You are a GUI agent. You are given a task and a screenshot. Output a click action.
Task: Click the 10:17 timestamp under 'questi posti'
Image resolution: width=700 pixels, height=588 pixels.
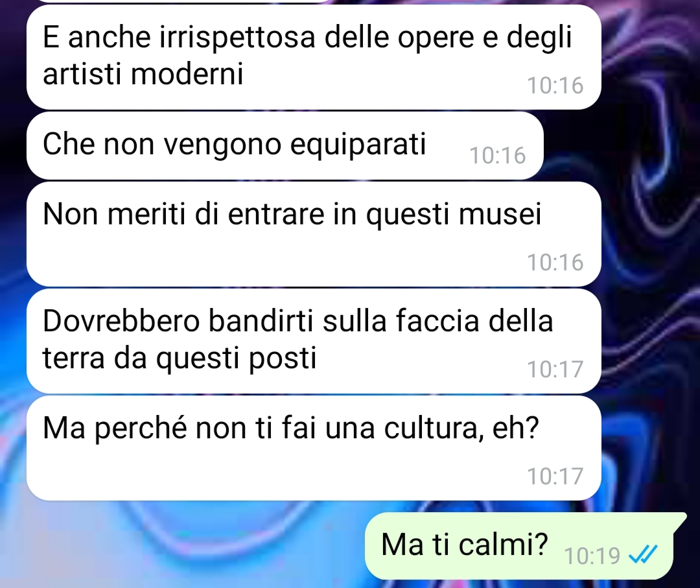pos(555,370)
